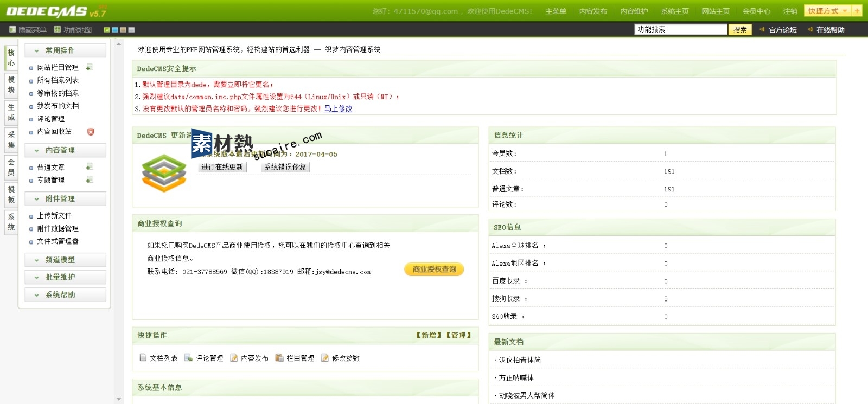
Task: Open the 快捷方式 dropdown
Action: tap(828, 11)
